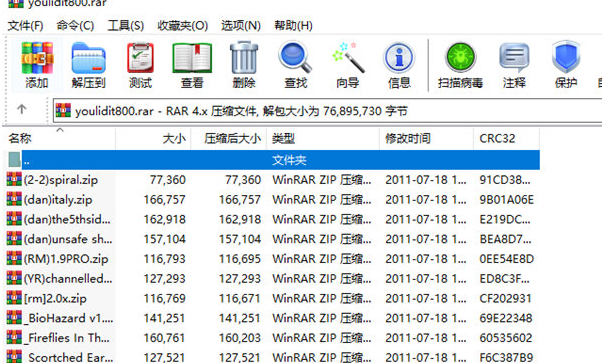Launch the 向导 (Wizard) wand icon
The width and height of the screenshot is (608, 363).
[348, 58]
